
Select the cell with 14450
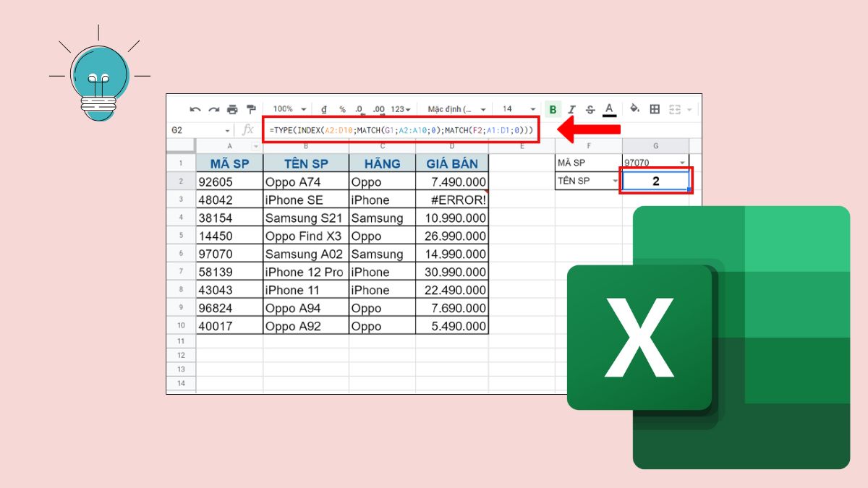(229, 236)
